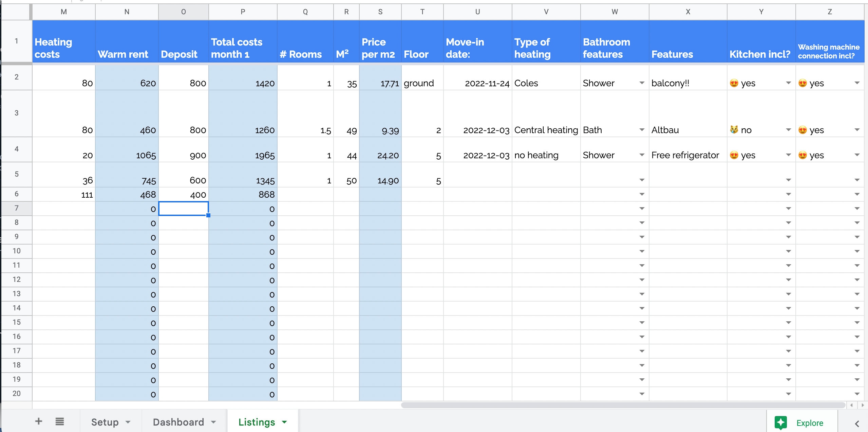Open the all sheets list icon
The image size is (868, 432).
coord(60,421)
